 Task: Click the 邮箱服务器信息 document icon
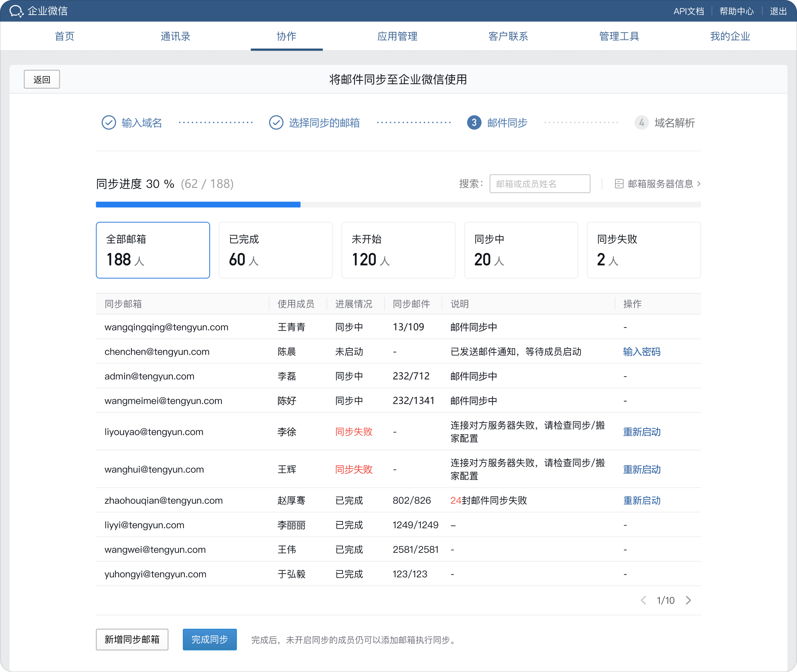(x=619, y=184)
